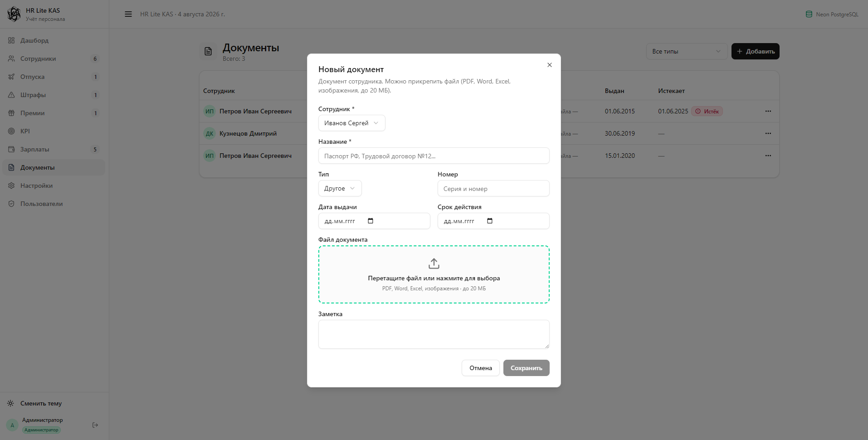868x440 pixels.
Task: Open the Сотрудник dropdown showing Иванов Сергей
Action: click(x=352, y=123)
